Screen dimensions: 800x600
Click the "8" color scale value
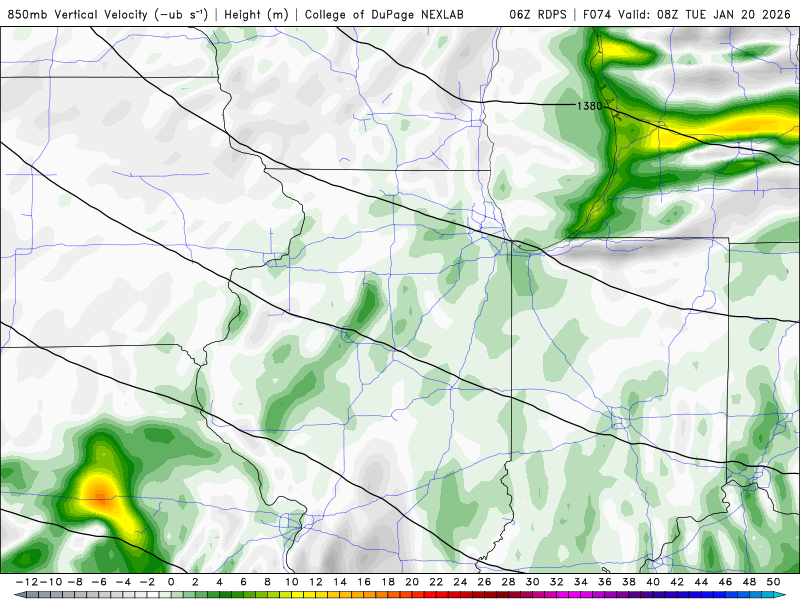coord(267,582)
